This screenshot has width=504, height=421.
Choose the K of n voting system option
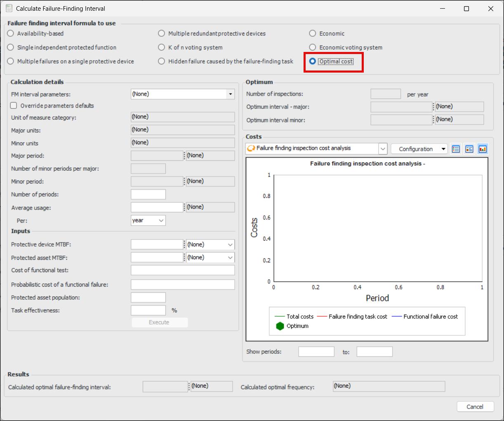tap(162, 47)
